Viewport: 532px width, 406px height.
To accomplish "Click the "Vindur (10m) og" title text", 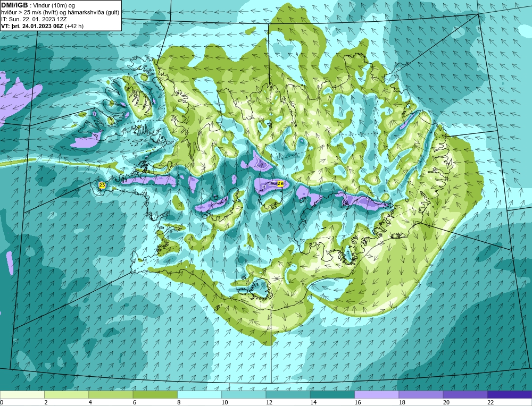I will point(55,6).
